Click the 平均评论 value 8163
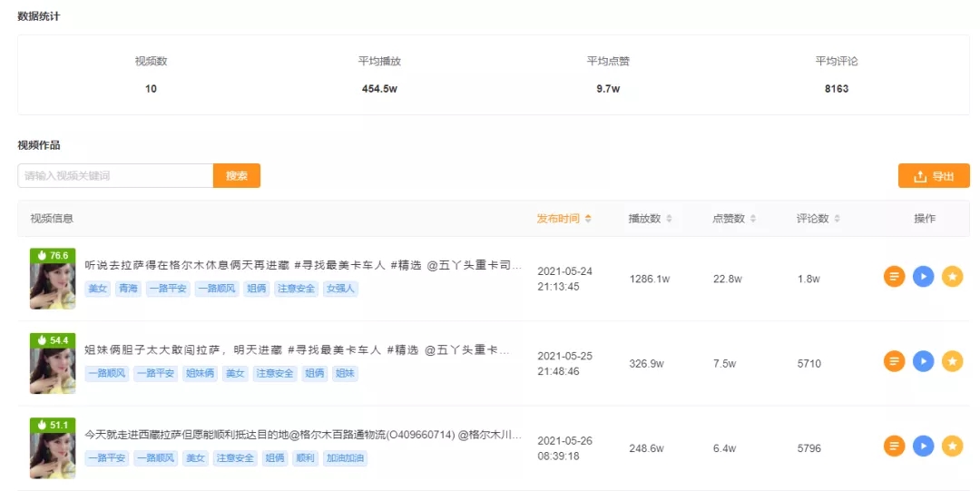980x491 pixels. point(837,89)
